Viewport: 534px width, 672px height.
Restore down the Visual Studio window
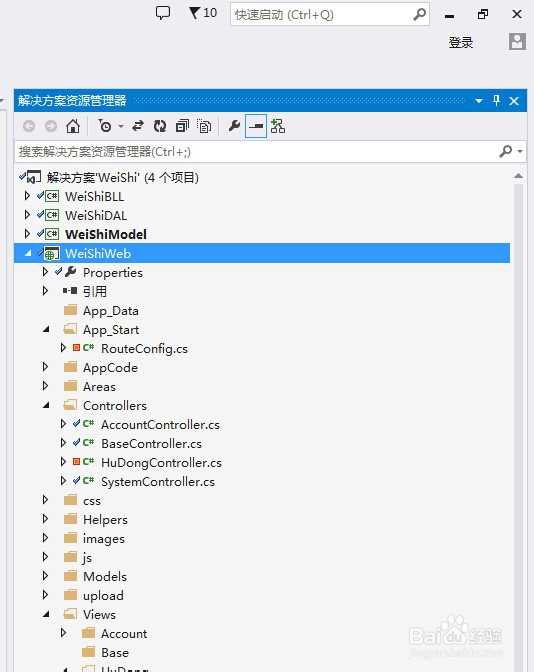(483, 15)
